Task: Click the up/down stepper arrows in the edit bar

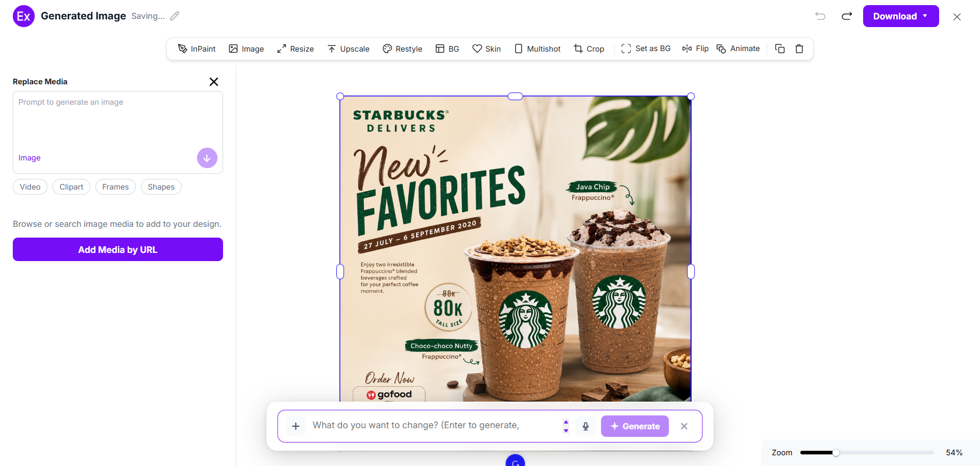Action: (x=566, y=426)
